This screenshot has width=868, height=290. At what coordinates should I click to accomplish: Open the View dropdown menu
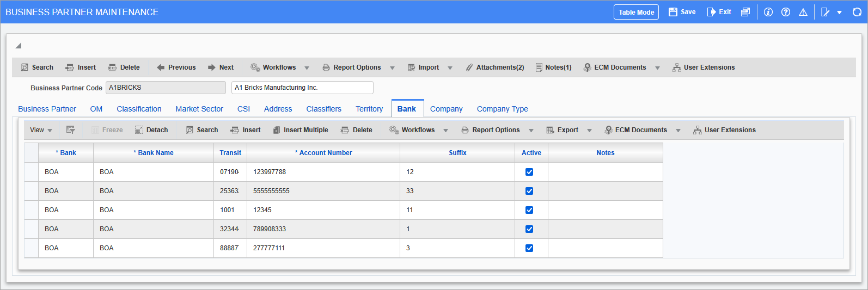point(41,130)
